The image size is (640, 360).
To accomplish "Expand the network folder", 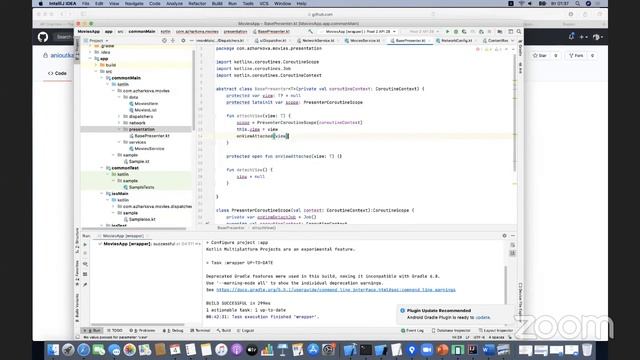I will [119, 123].
